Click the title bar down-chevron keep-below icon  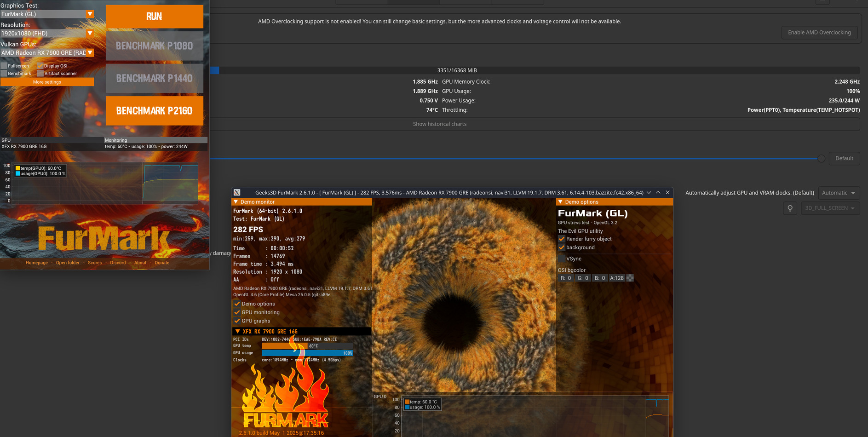[x=649, y=193]
